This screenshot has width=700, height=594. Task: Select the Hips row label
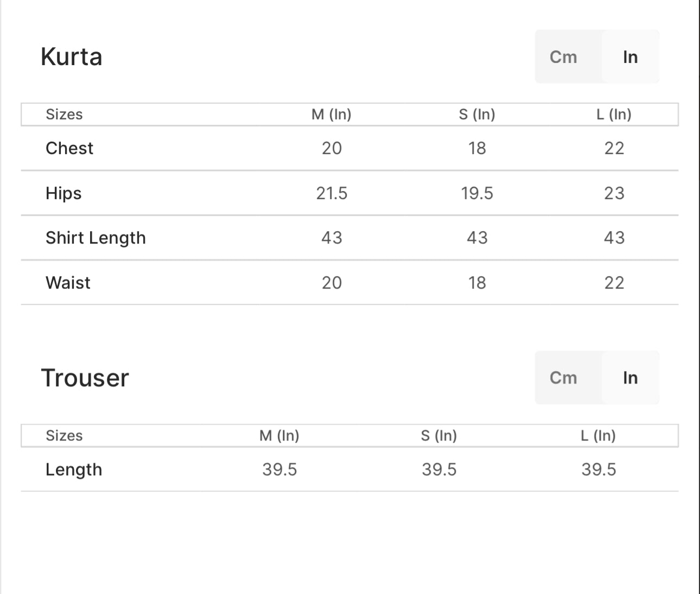[63, 193]
